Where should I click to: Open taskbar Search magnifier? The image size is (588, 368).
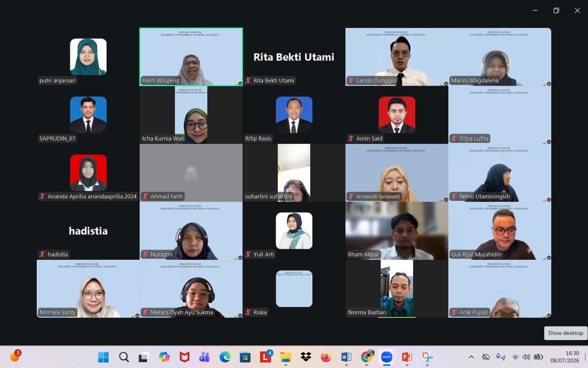[x=124, y=357]
